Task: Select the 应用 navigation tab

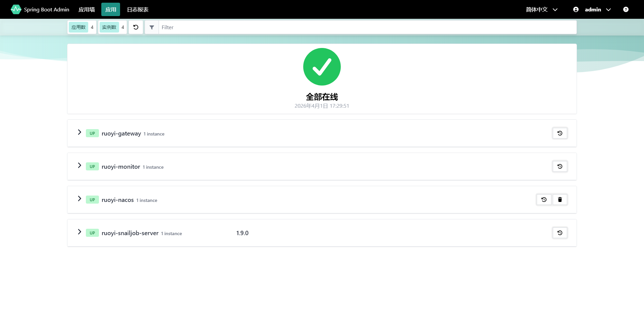Action: tap(111, 9)
